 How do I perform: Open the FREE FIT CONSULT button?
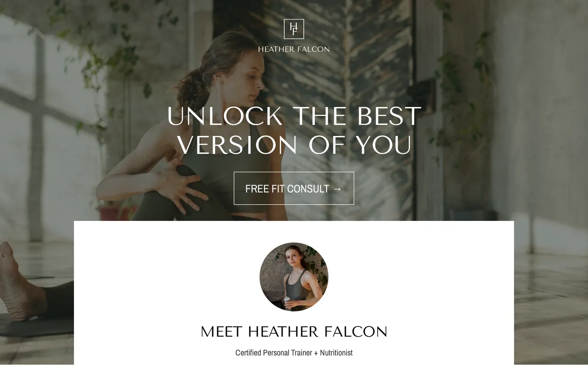click(x=294, y=188)
